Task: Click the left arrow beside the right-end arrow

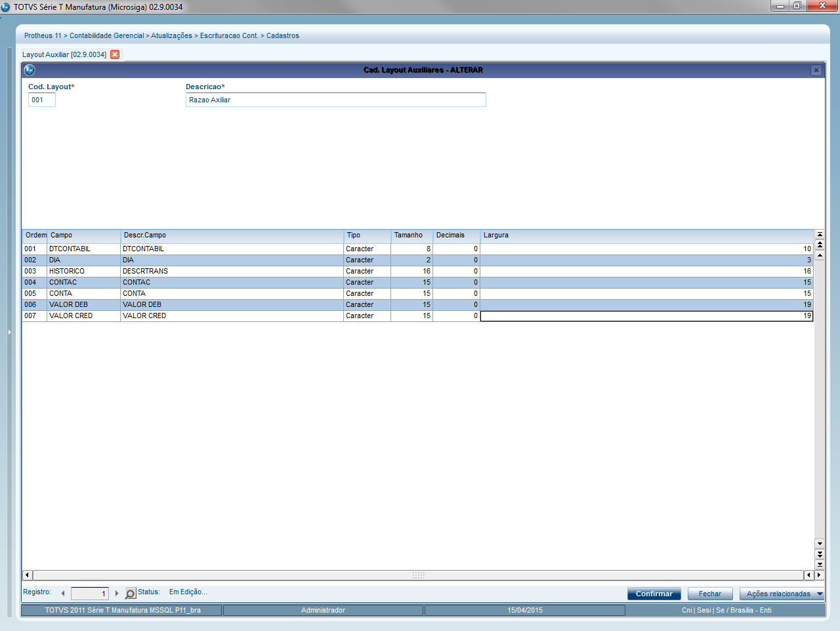Action: pos(809,575)
